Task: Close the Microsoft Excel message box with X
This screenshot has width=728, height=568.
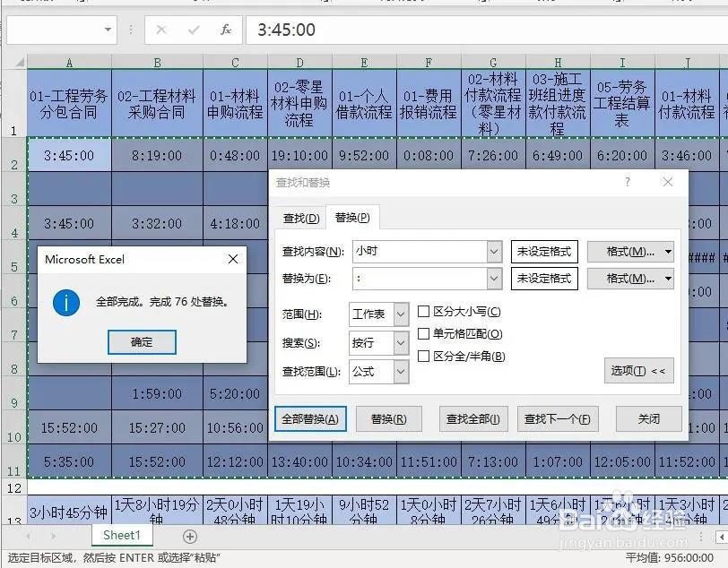Action: coord(233,259)
